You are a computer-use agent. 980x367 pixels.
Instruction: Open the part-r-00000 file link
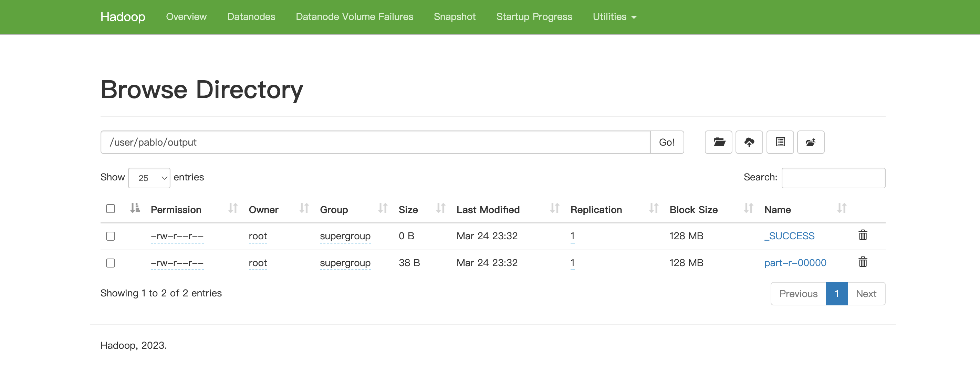coord(795,263)
